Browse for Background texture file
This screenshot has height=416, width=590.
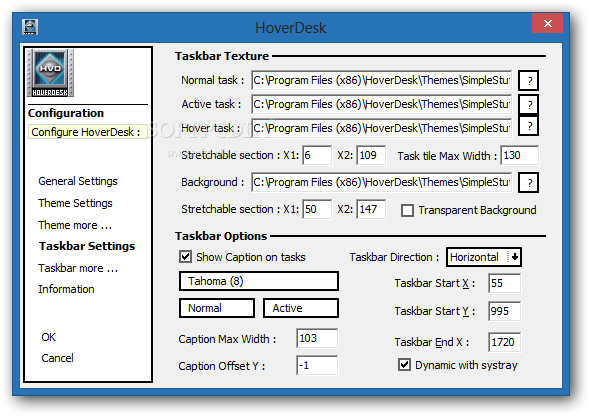click(x=528, y=183)
